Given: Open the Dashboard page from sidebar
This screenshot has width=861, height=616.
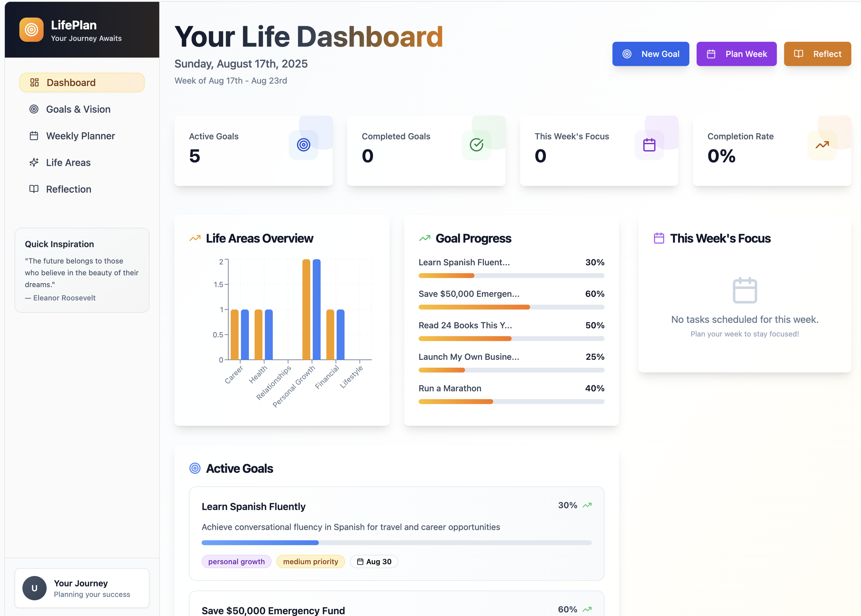Looking at the screenshot, I should tap(82, 82).
